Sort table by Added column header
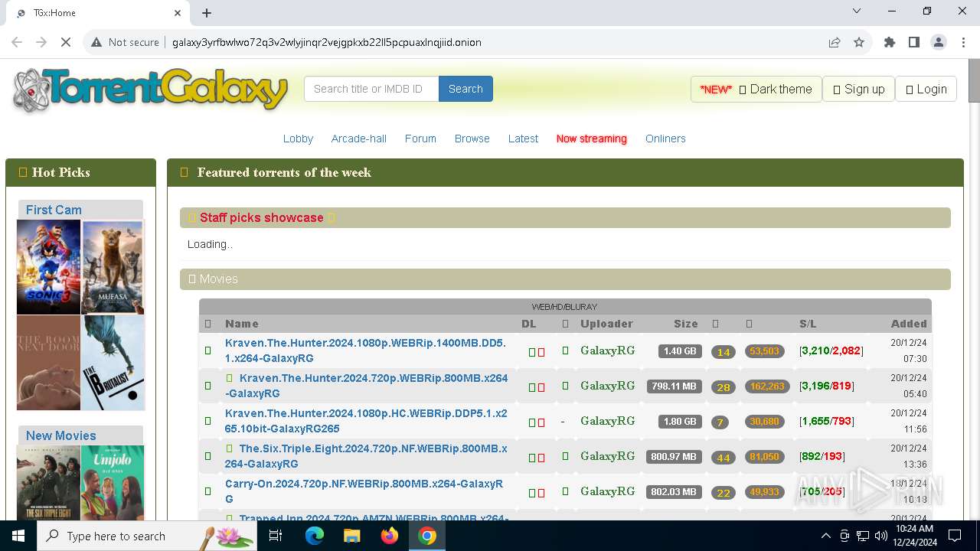980x551 pixels. pos(909,324)
